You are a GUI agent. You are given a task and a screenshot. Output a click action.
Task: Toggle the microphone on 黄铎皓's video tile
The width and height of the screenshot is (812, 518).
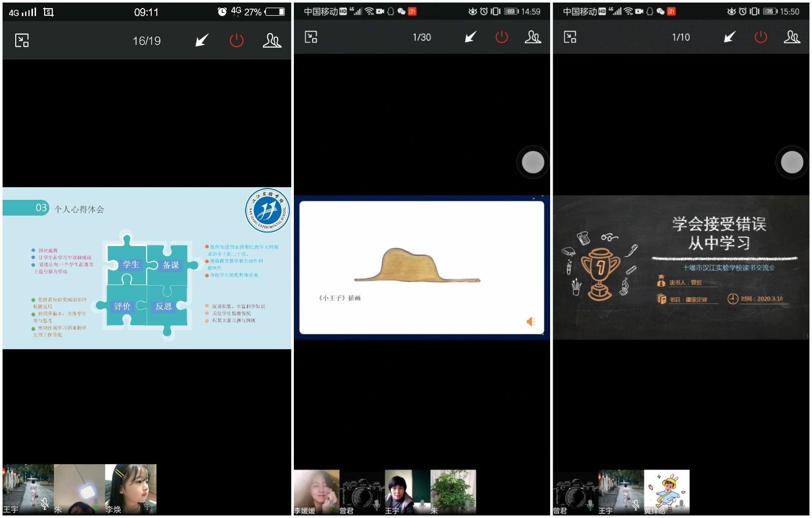pos(682,504)
